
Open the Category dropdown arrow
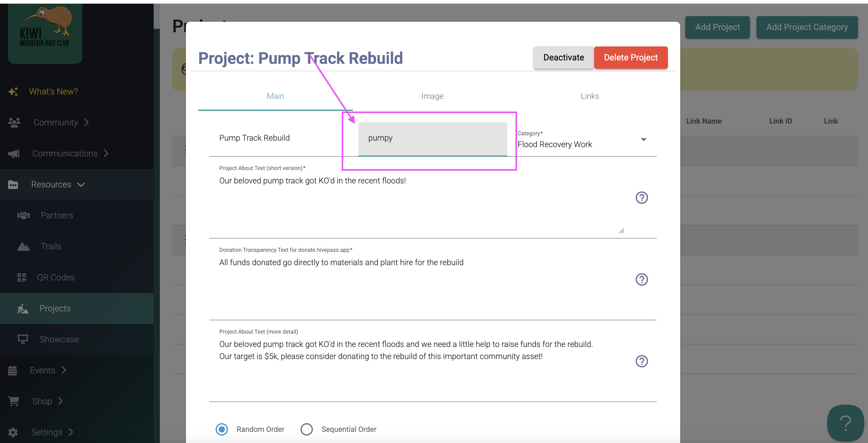(643, 139)
